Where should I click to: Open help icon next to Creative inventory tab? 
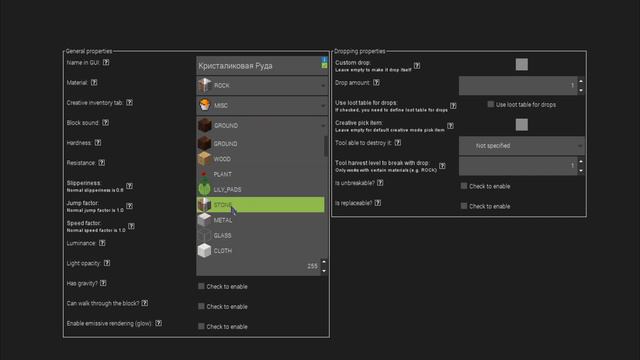coord(129,102)
